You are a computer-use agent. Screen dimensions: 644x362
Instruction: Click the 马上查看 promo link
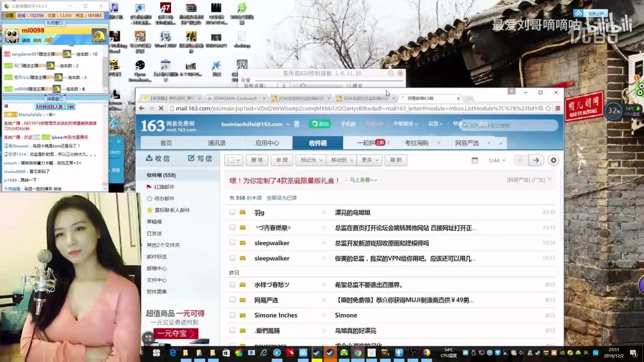click(363, 180)
